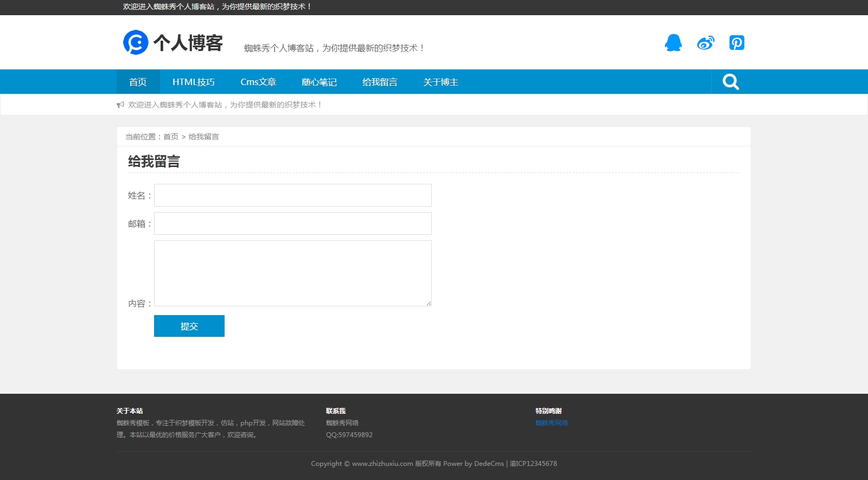Viewport: 868px width, 480px height.
Task: Click the Pinterest-style P icon
Action: coord(737,43)
